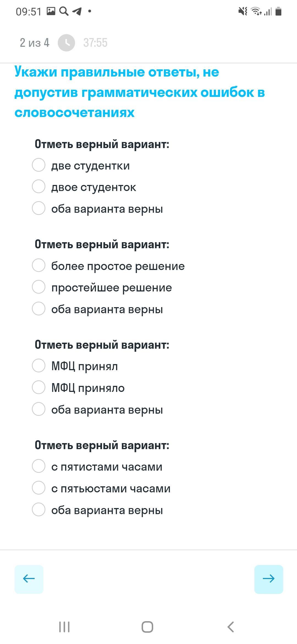
Task: Mark "с пятистами часами" as the answer
Action: [x=39, y=466]
